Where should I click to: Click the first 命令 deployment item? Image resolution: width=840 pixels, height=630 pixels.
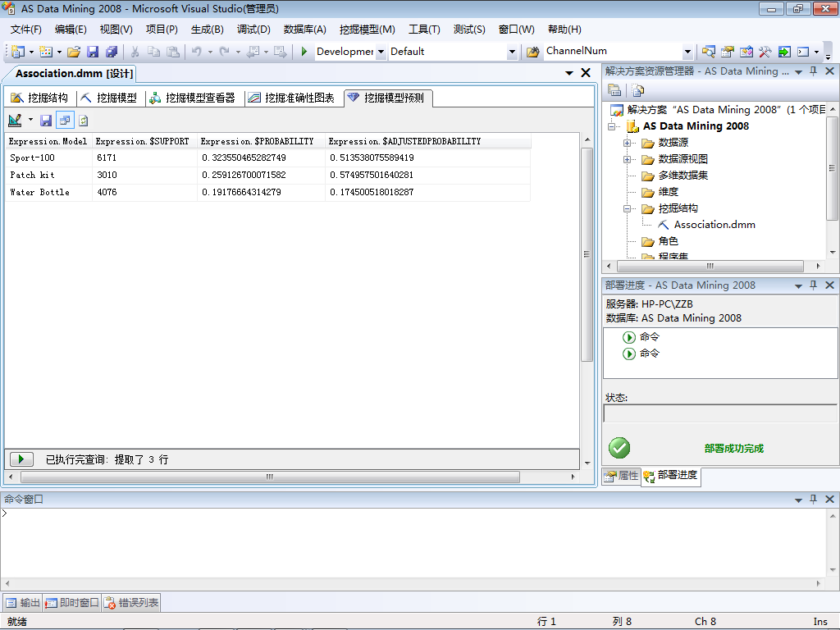point(641,337)
